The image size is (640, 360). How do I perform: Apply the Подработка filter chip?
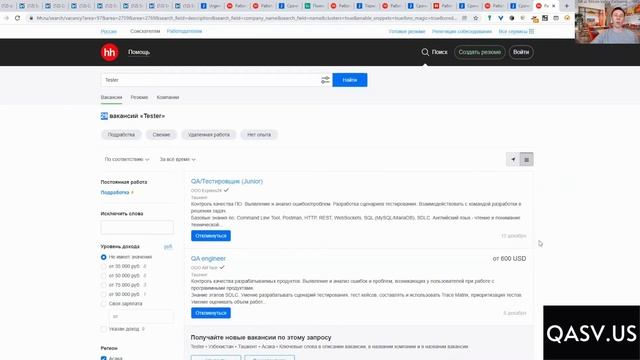point(121,135)
